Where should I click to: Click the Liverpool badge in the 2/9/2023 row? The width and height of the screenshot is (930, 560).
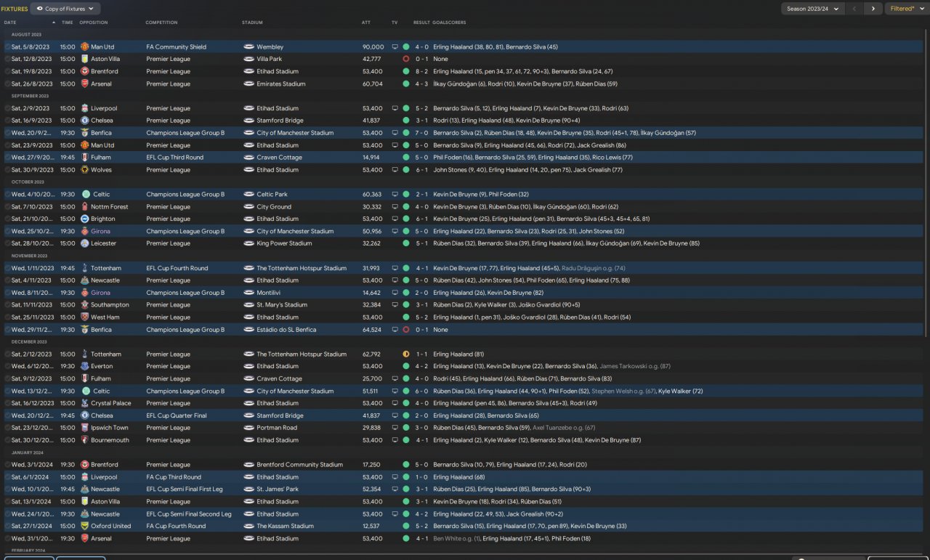point(85,108)
